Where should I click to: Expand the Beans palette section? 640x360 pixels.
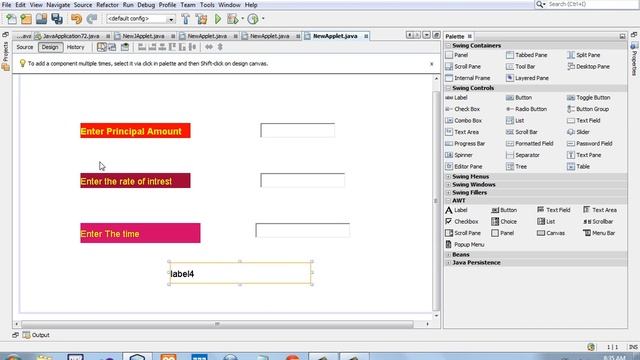[448, 255]
